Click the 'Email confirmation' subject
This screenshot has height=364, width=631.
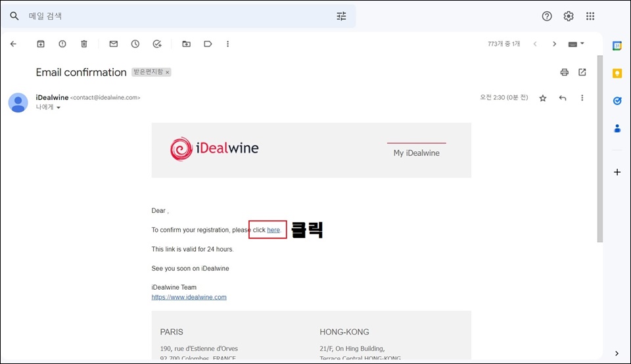81,72
